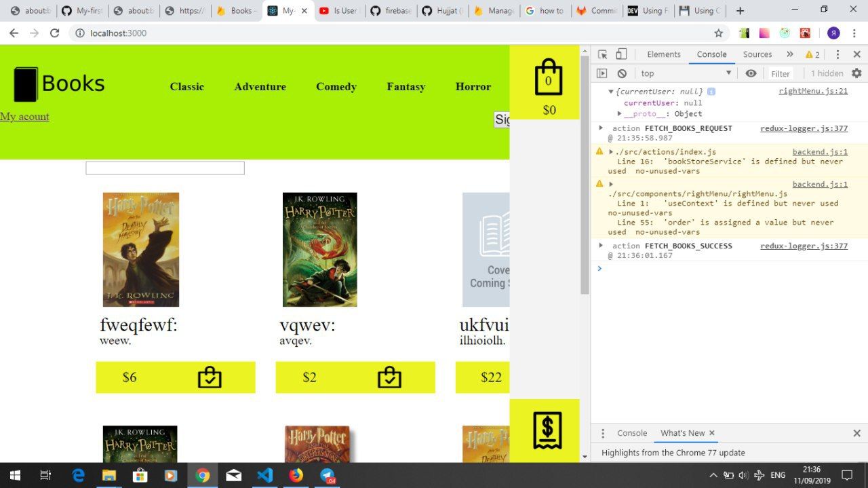Image resolution: width=868 pixels, height=488 pixels.
Task: Open Firefox from the taskbar
Action: pos(296,475)
